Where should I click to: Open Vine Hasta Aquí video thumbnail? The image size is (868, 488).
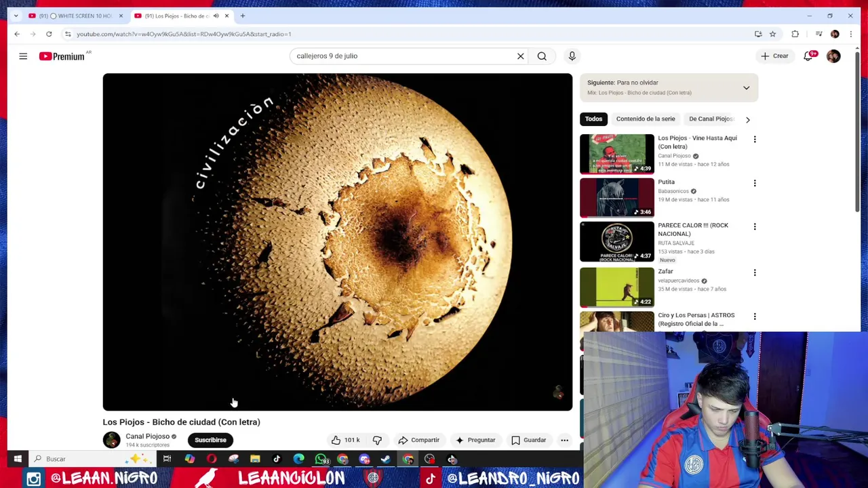click(617, 154)
